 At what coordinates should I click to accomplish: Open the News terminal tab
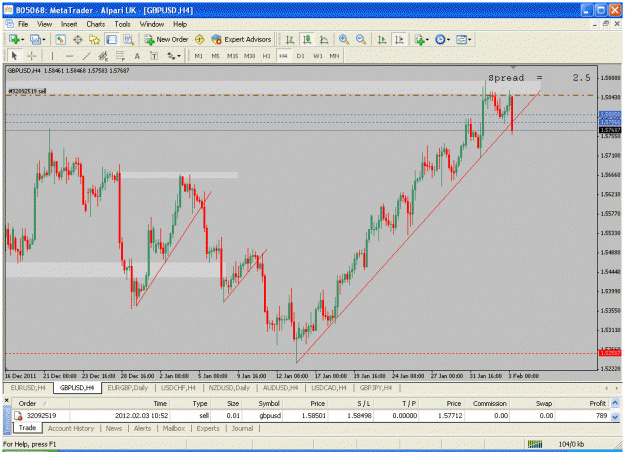(114, 428)
